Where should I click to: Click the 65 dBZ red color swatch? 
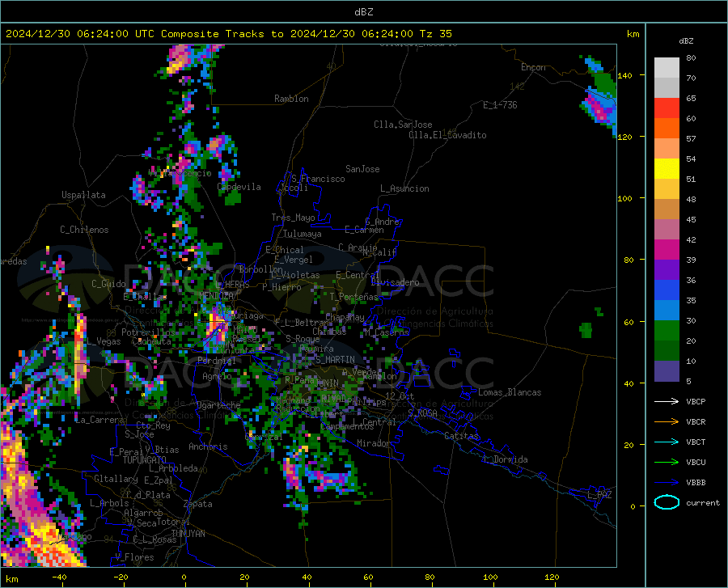pyautogui.click(x=667, y=108)
